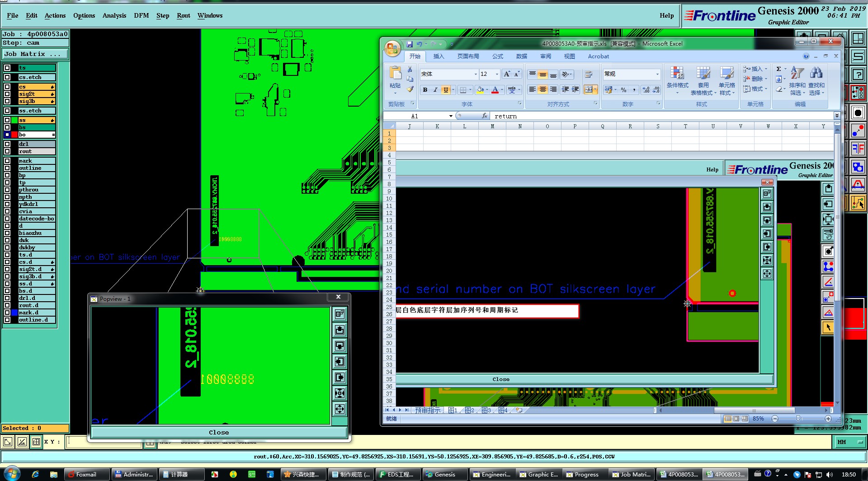This screenshot has height=481, width=868.
Task: Open Foxmail from the taskbar
Action: [x=86, y=474]
